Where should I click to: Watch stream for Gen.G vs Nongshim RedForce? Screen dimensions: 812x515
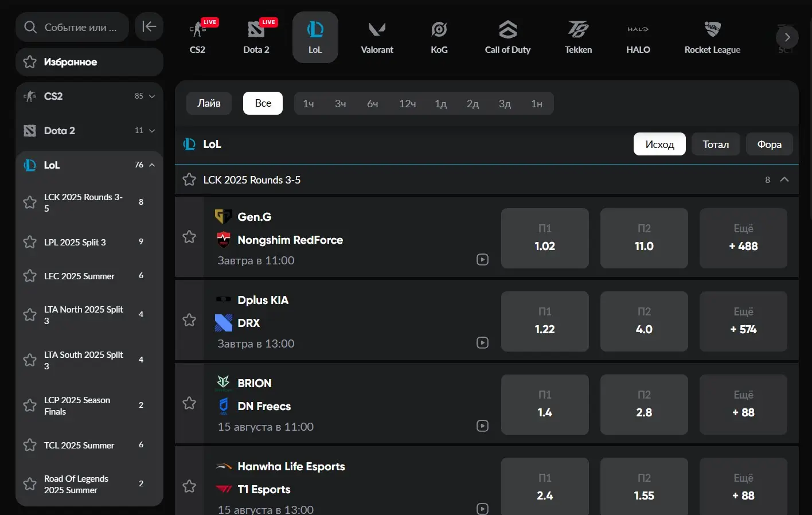coord(483,260)
